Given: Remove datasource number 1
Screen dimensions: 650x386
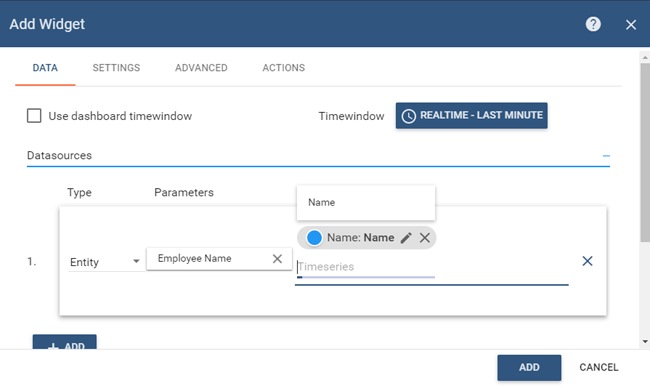Looking at the screenshot, I should tap(587, 261).
